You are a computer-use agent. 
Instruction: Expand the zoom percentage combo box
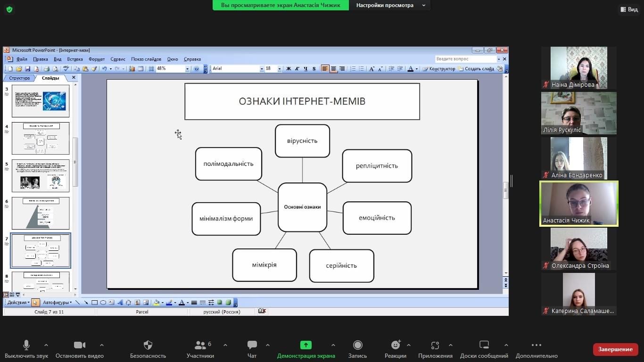[x=187, y=69]
